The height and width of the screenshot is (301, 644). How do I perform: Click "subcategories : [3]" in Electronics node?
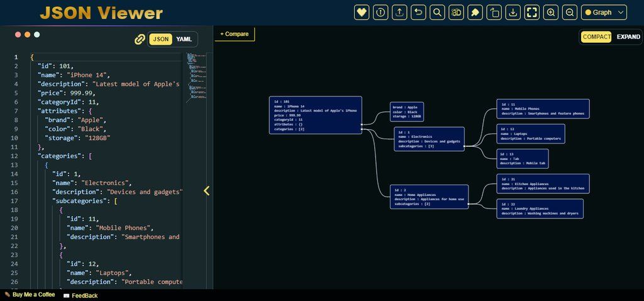(416, 146)
